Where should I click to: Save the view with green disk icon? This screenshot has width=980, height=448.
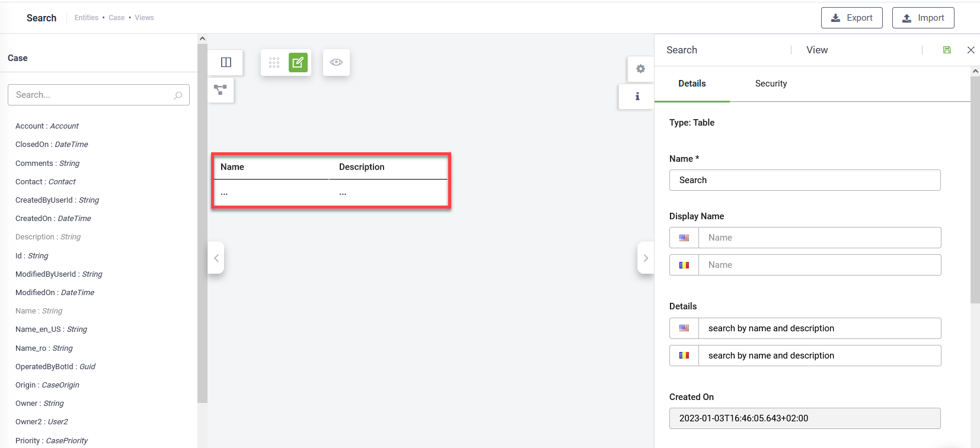(947, 50)
